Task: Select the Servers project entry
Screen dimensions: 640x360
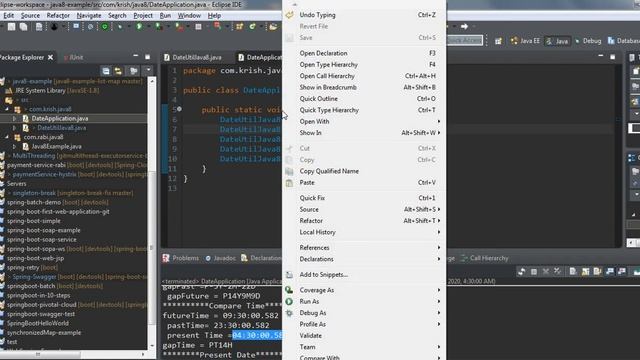Action: pos(16,184)
